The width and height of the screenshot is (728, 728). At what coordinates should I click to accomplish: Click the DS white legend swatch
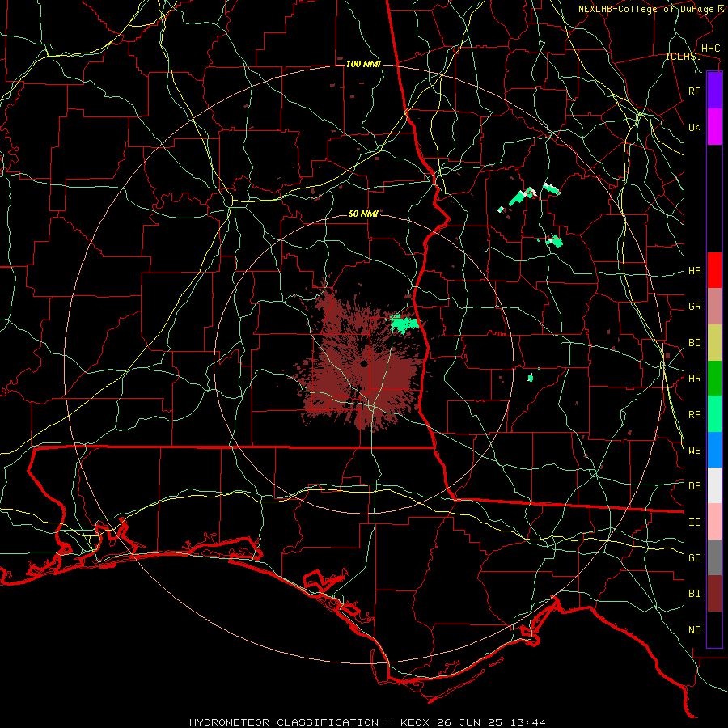click(714, 485)
